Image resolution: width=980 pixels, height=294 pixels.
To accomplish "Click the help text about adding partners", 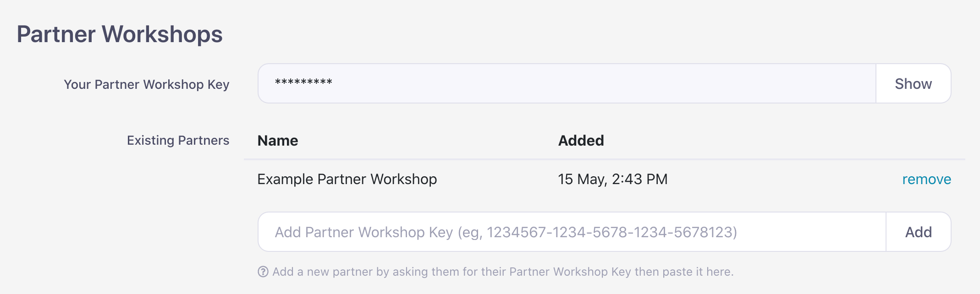I will [503, 272].
